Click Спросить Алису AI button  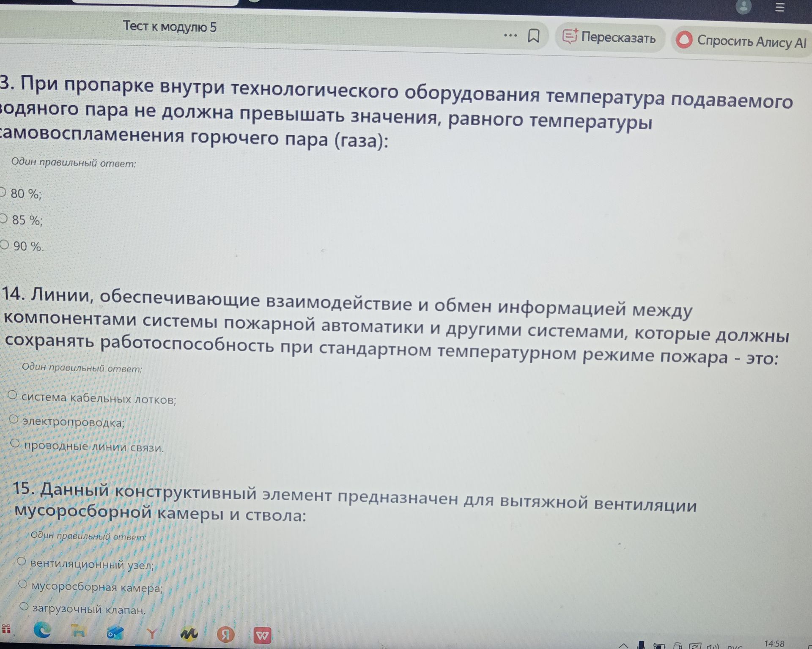click(x=741, y=41)
